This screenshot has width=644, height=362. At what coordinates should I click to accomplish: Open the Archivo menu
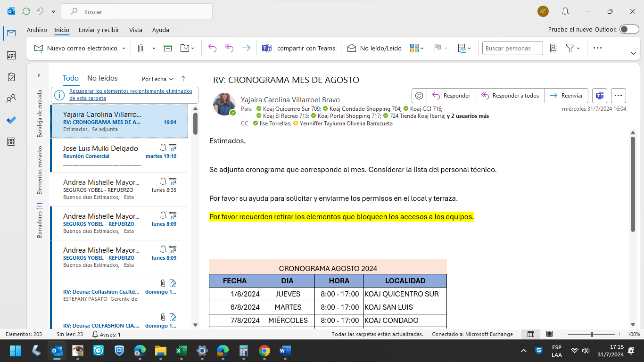(37, 30)
